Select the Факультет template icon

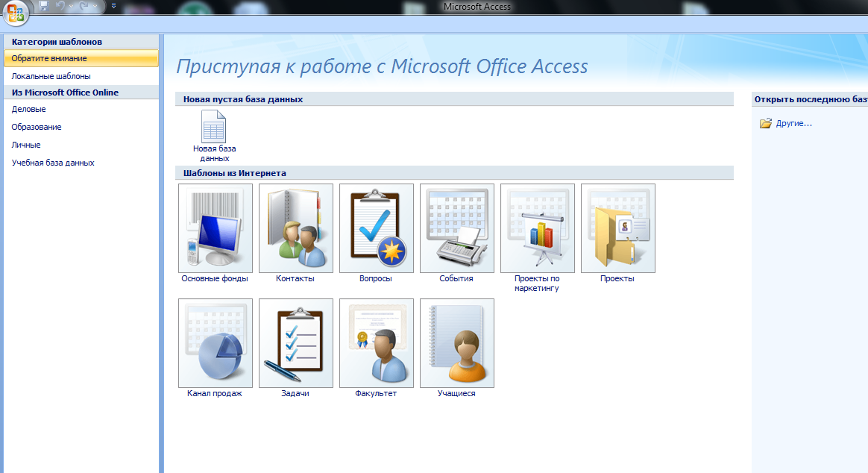(377, 343)
